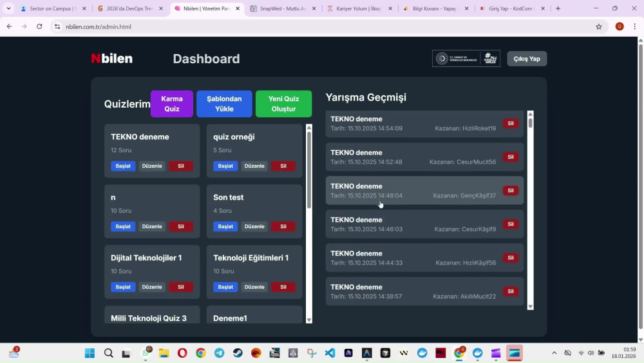Click the Nbilen logo
Screen dimensions: 644x363
(x=111, y=59)
